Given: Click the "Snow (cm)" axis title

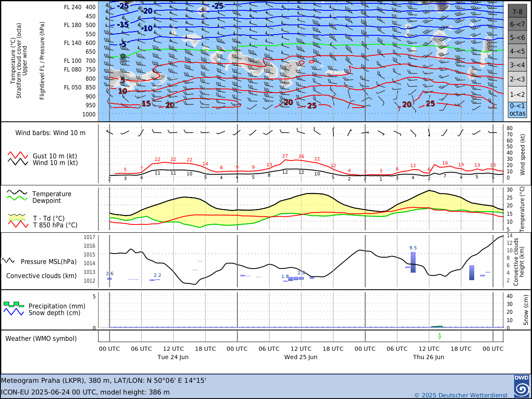Looking at the screenshot, I should pyautogui.click(x=526, y=310).
